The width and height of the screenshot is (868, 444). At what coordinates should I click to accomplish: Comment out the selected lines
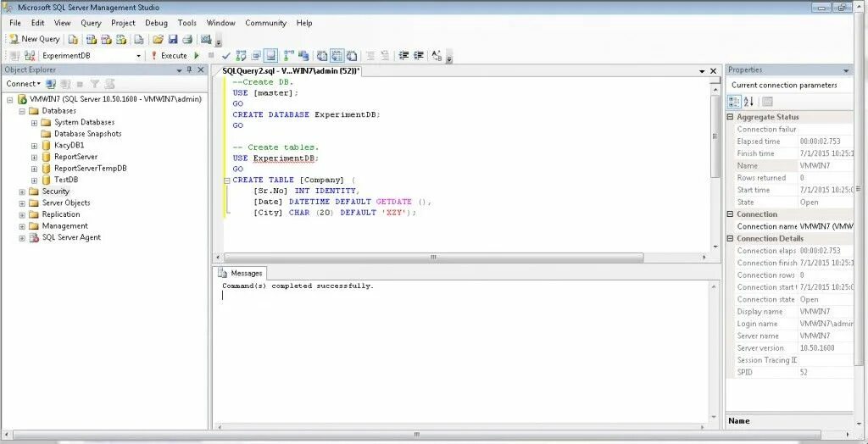click(x=370, y=55)
